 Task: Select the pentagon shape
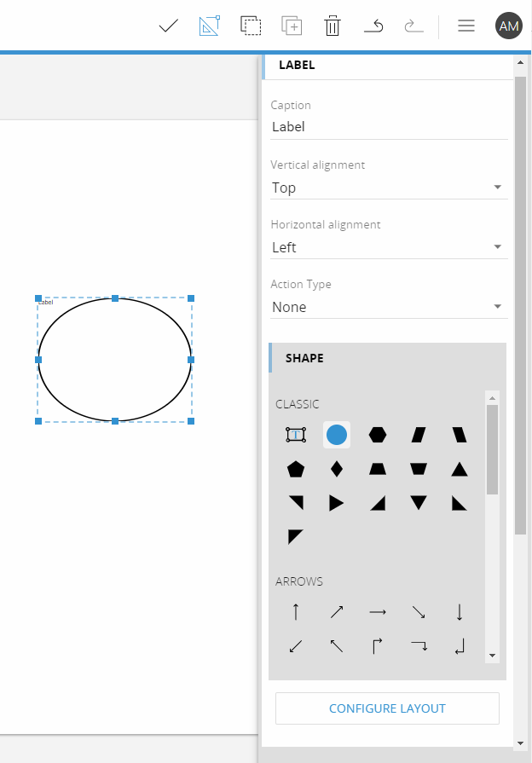[x=296, y=470]
